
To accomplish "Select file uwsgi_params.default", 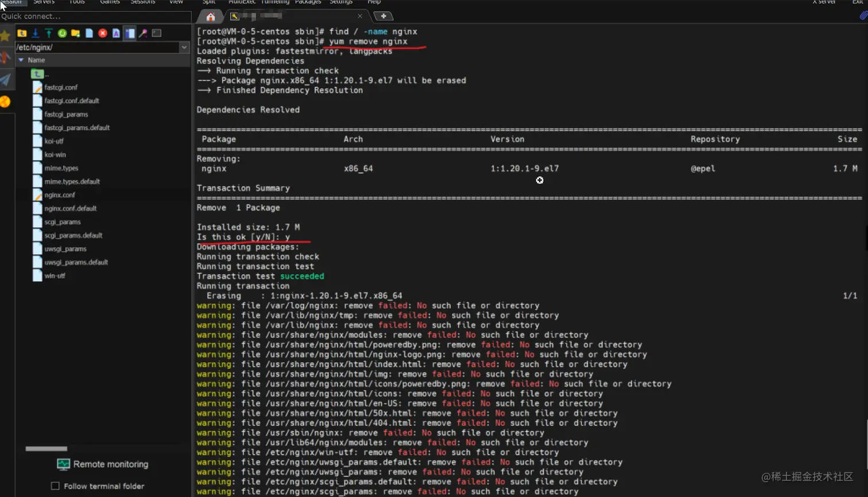I will (76, 263).
